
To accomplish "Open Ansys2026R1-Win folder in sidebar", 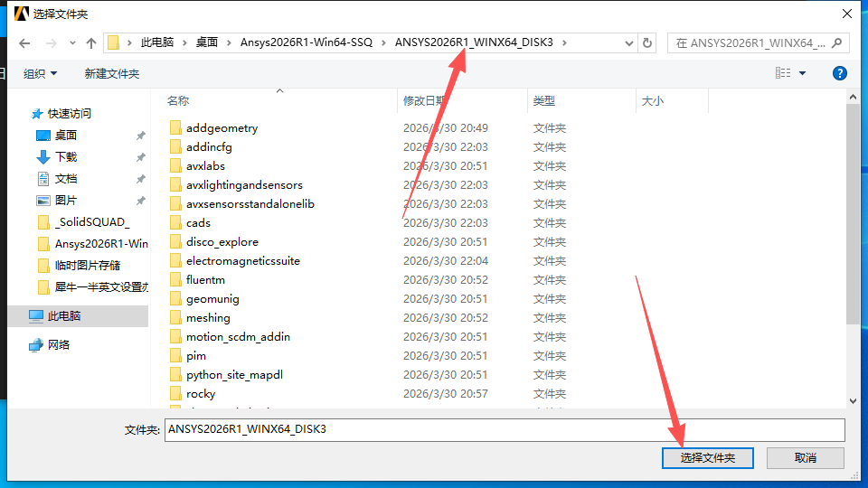I will 92,243.
